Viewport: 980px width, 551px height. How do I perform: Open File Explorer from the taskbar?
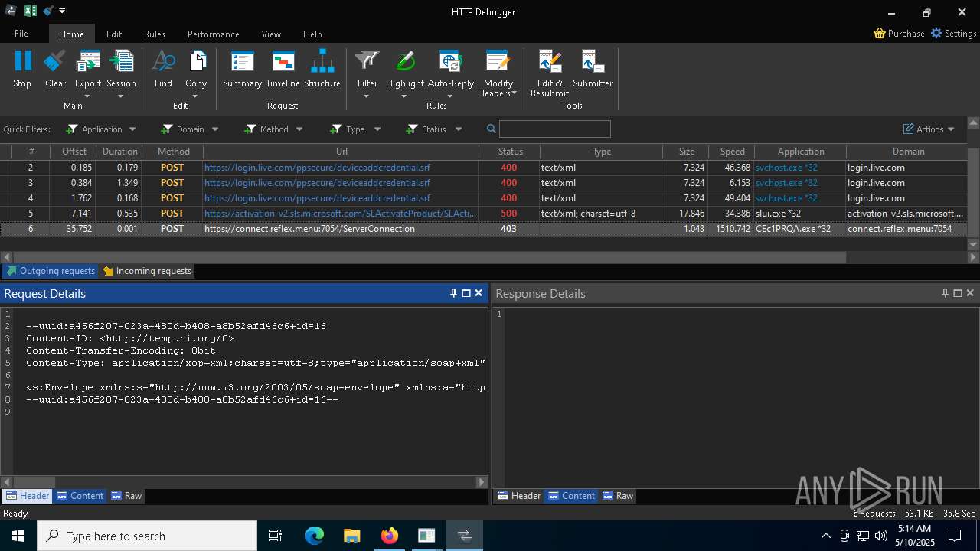pos(351,536)
